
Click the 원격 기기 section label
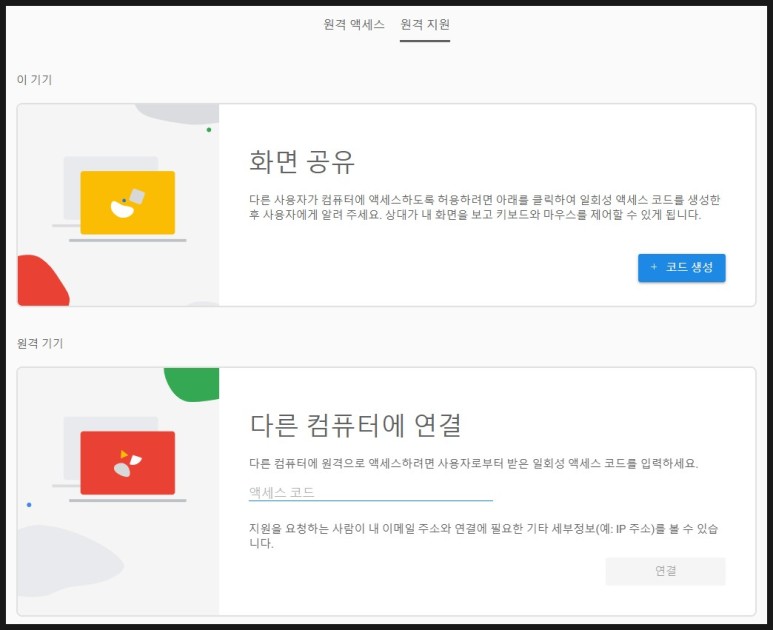tap(40, 343)
